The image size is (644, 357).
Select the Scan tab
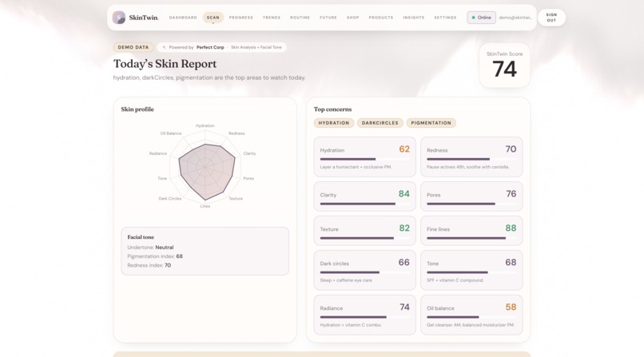[x=213, y=18]
